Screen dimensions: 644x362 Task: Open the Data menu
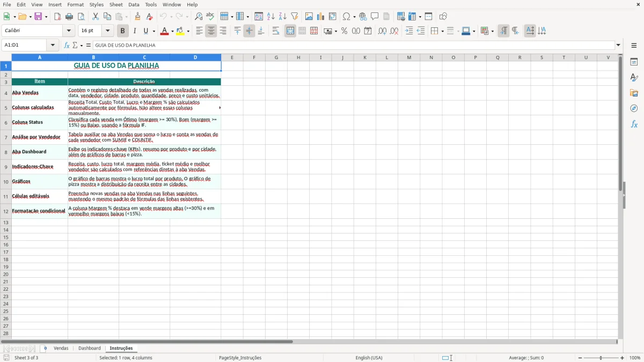(134, 4)
